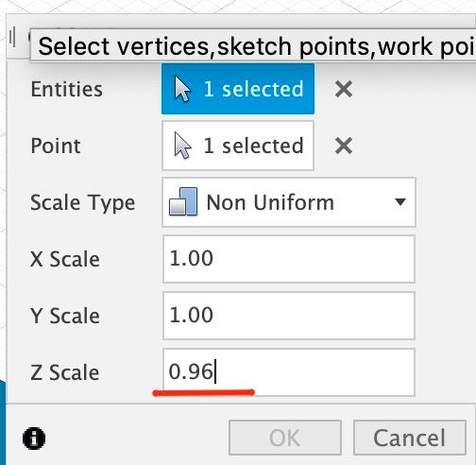Viewport: 476px width, 465px height.
Task: Click the arrow cursor icon in Entities selector
Action: [x=182, y=89]
